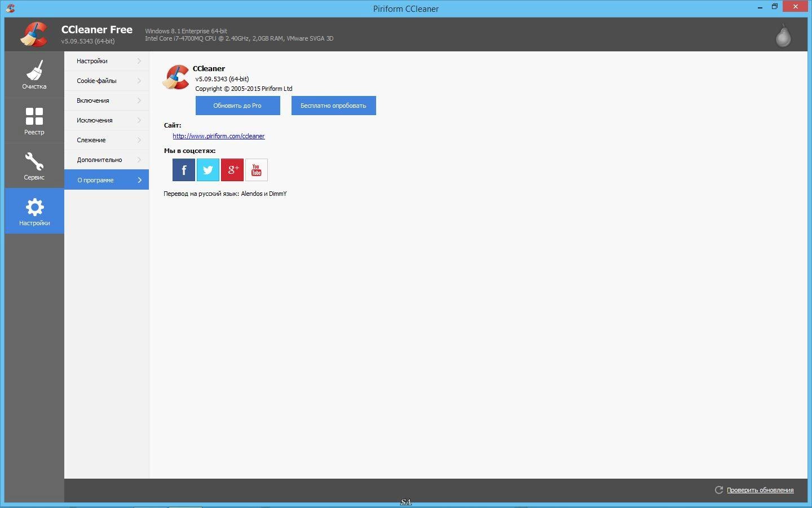Close the Piriform CCleaner window

tap(796, 7)
